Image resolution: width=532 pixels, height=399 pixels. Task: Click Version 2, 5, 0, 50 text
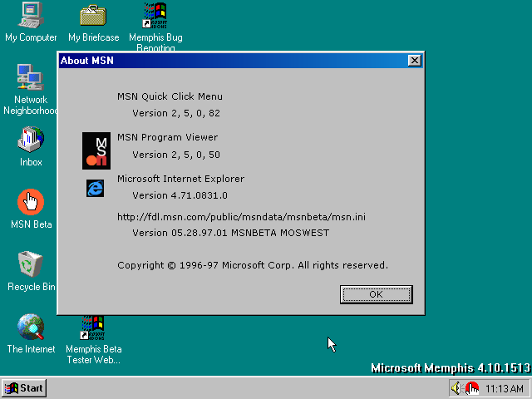click(176, 155)
